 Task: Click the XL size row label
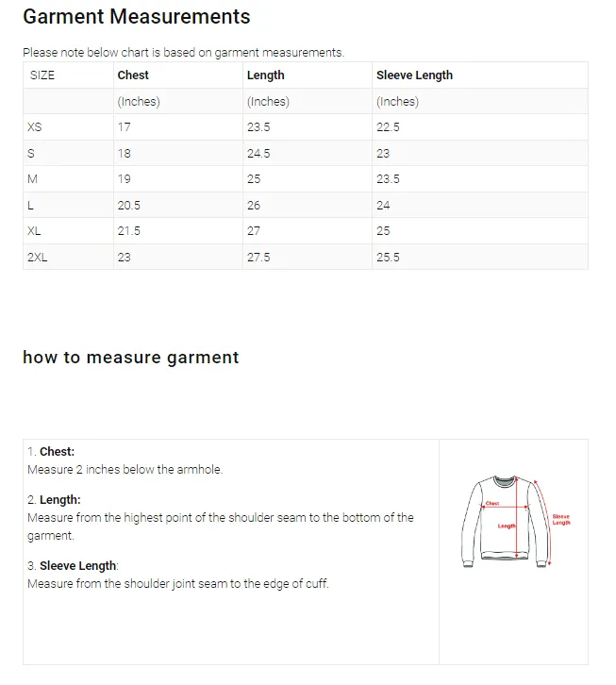point(35,231)
